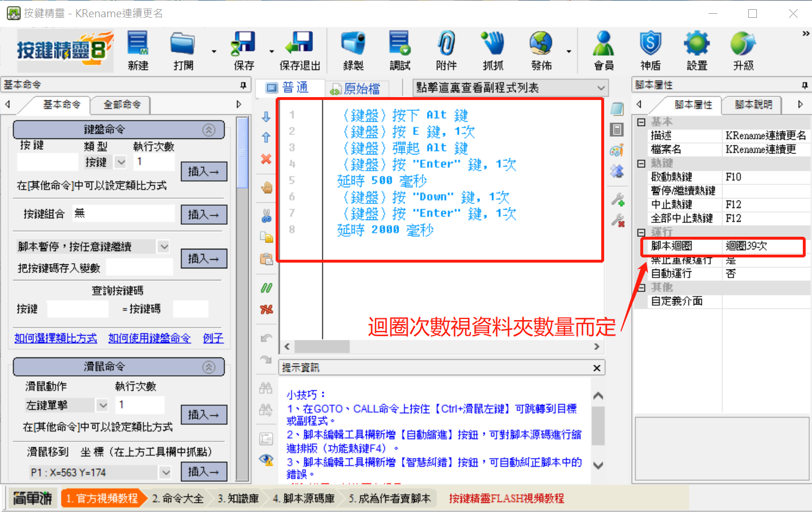812x512 pixels.
Task: Open dropdown arrow next to 發佈
Action: click(x=569, y=52)
